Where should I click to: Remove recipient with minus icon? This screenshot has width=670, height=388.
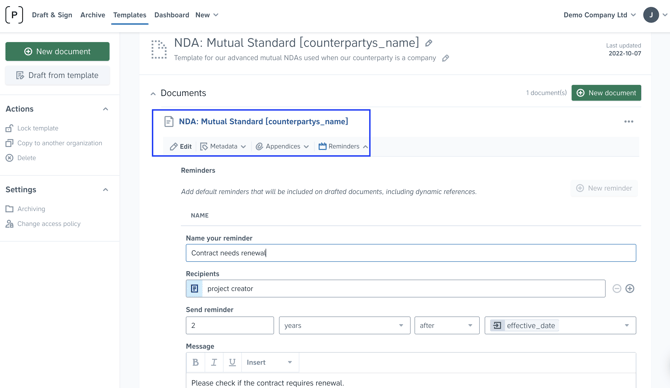[x=617, y=289]
